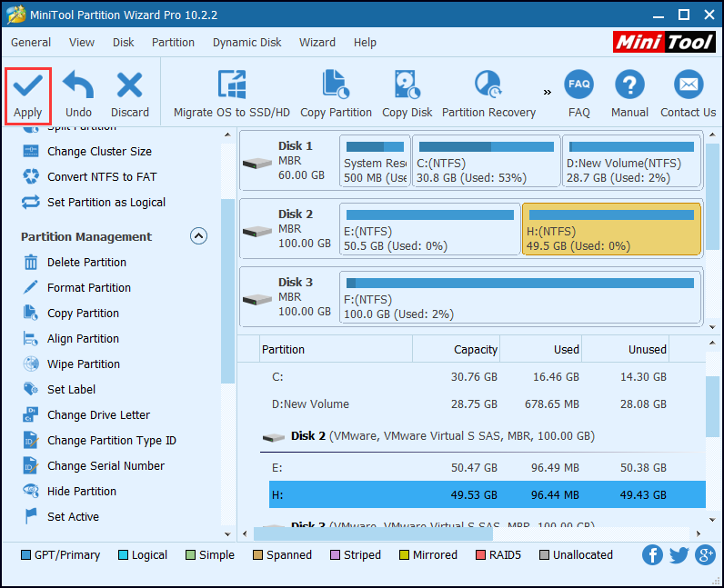Click the Apply checkmark button
Viewport: 724px width, 588px height.
27,95
